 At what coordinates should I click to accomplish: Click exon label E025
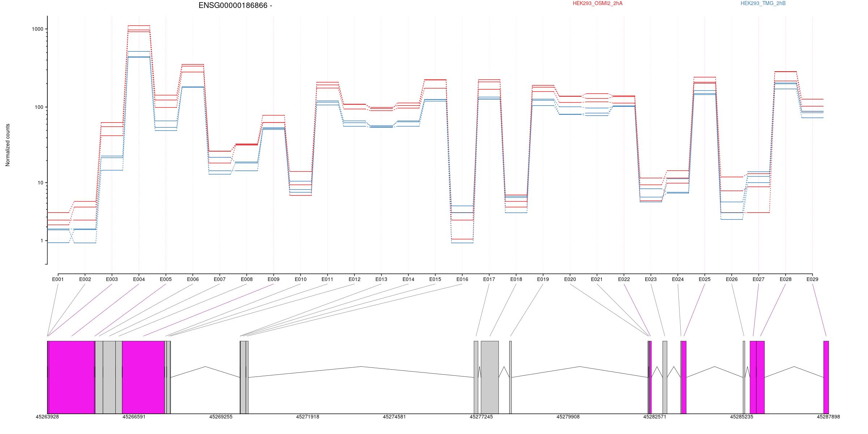point(705,279)
